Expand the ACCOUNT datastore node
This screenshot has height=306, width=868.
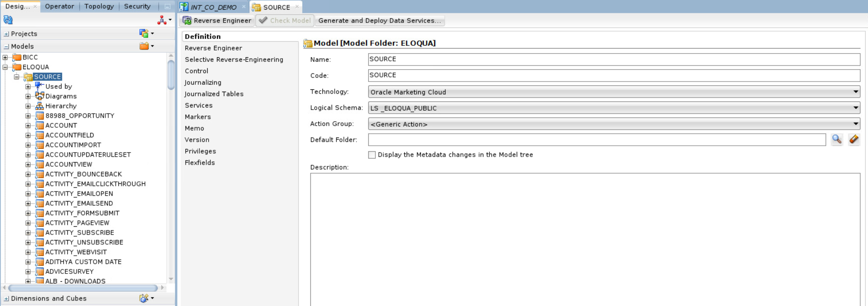(28, 126)
